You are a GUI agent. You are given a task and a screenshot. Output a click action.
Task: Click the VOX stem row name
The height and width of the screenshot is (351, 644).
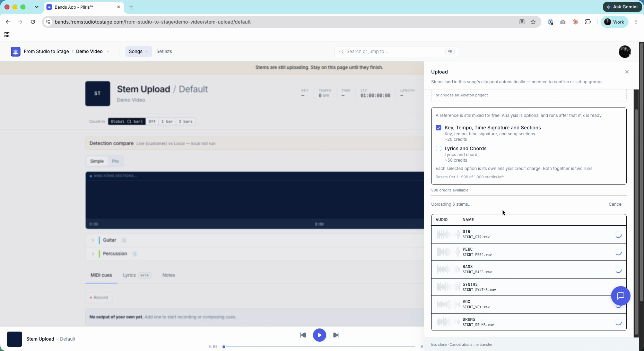467,302
